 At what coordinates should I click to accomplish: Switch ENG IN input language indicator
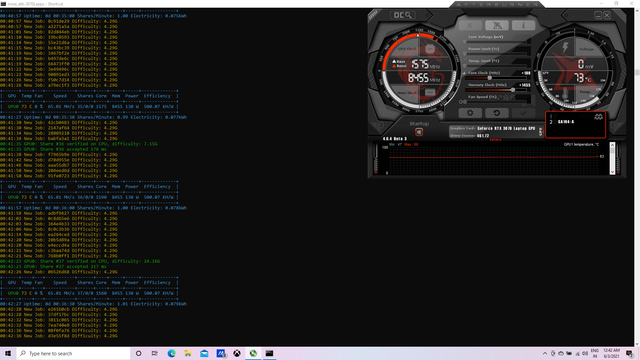click(x=595, y=353)
